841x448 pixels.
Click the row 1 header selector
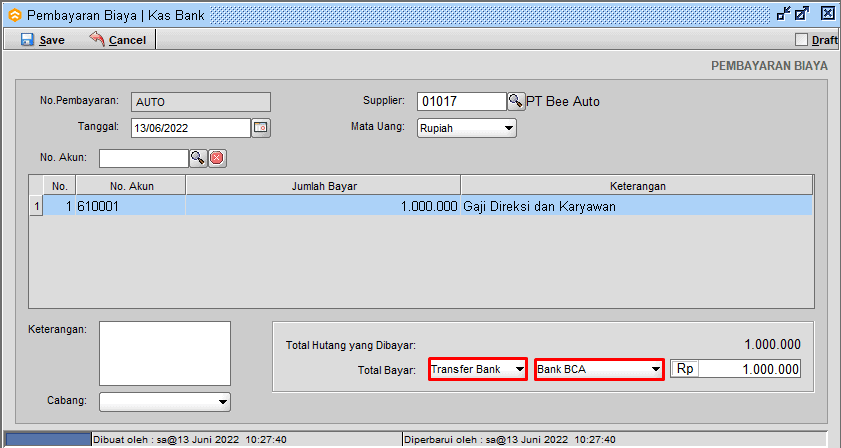pyautogui.click(x=36, y=206)
